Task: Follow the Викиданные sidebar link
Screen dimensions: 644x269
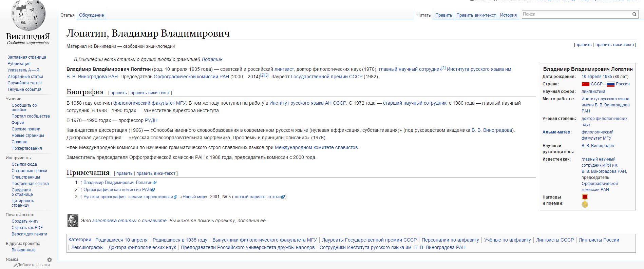Action: tap(23, 250)
